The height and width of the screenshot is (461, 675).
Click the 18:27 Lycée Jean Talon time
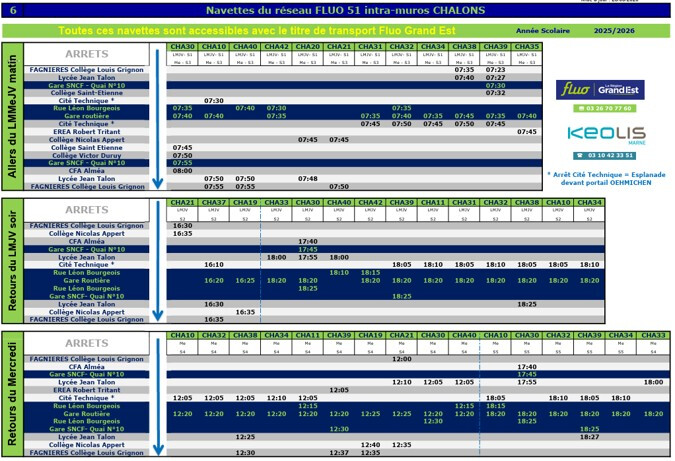589,437
